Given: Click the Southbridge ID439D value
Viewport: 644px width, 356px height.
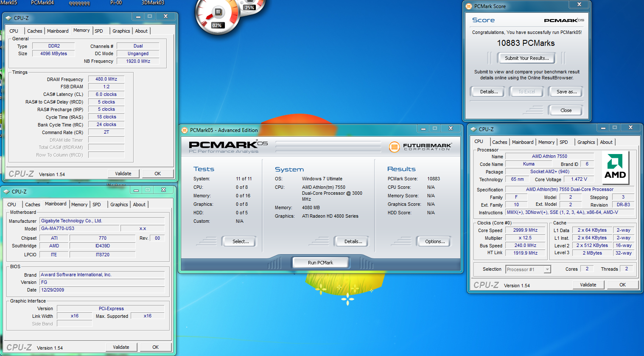Looking at the screenshot, I should point(102,246).
